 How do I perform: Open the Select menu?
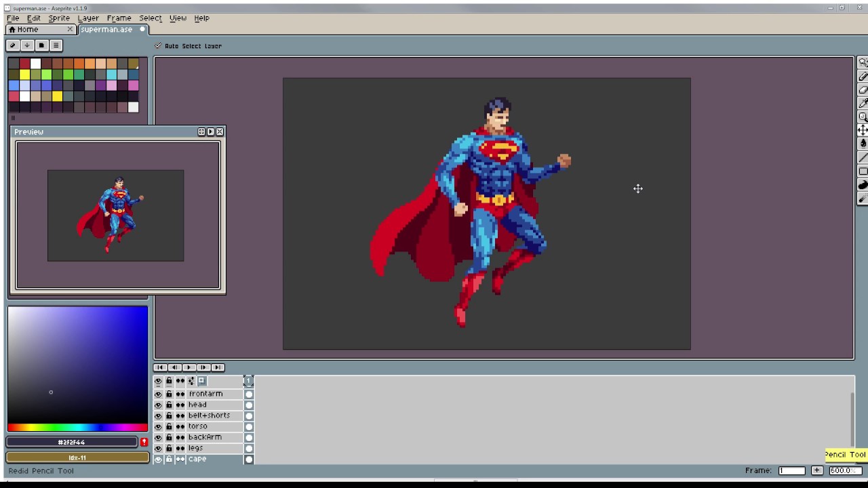151,18
